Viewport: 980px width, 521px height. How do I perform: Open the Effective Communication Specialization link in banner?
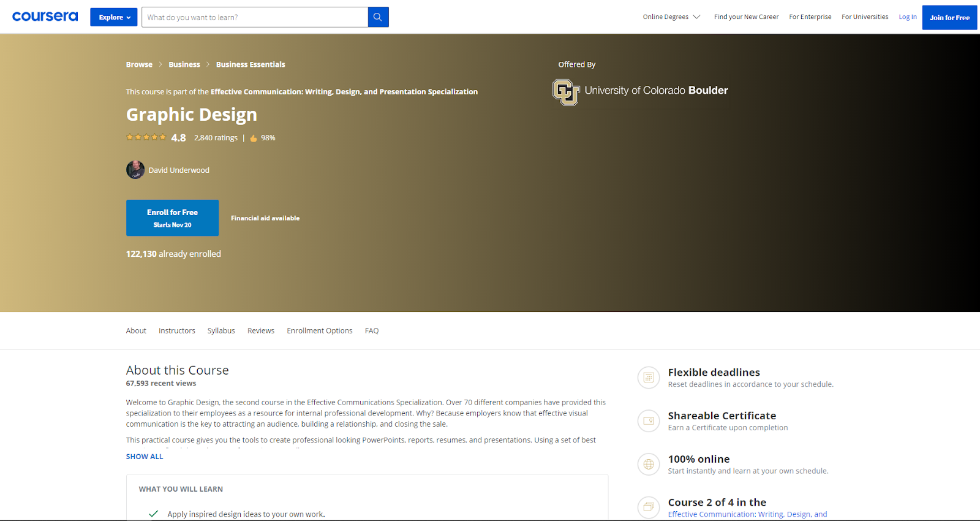pyautogui.click(x=344, y=92)
